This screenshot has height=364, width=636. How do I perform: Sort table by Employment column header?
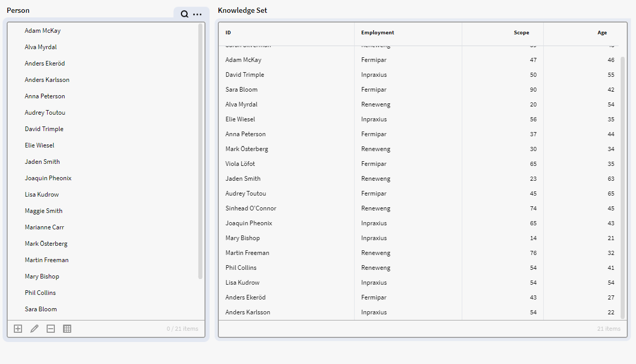pyautogui.click(x=378, y=33)
